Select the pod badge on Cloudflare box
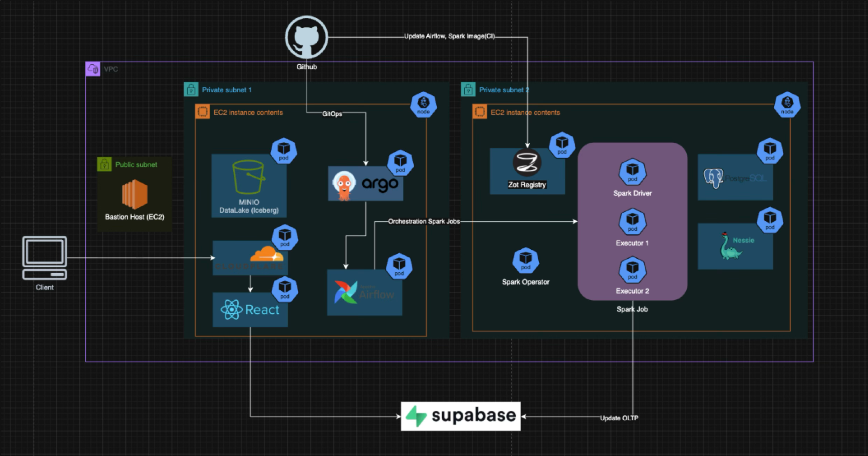 click(x=285, y=237)
